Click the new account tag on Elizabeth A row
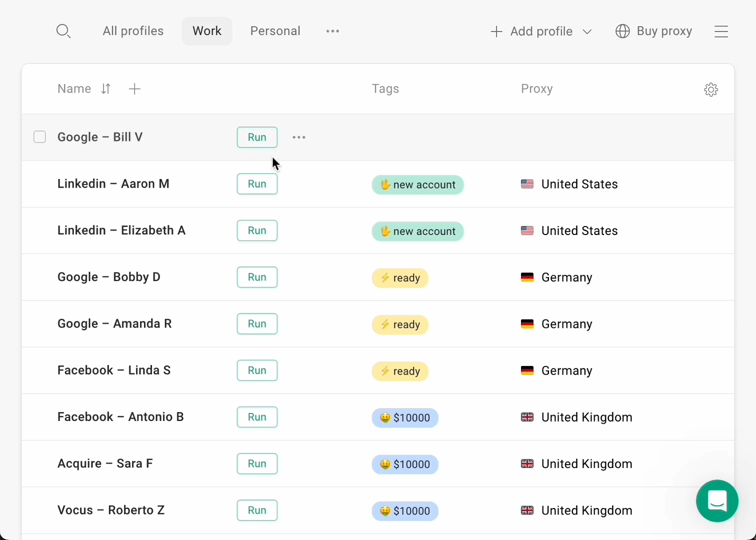The height and width of the screenshot is (540, 756). pos(417,231)
